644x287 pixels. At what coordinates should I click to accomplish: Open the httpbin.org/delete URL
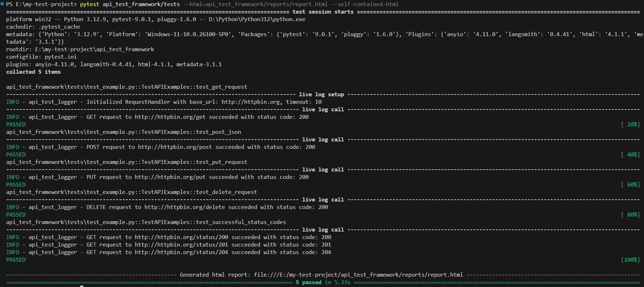click(x=185, y=207)
